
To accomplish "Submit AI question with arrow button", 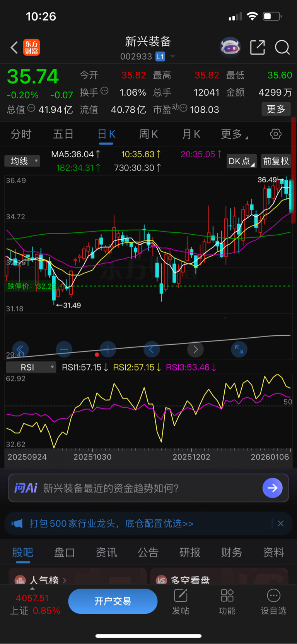I will [x=273, y=488].
